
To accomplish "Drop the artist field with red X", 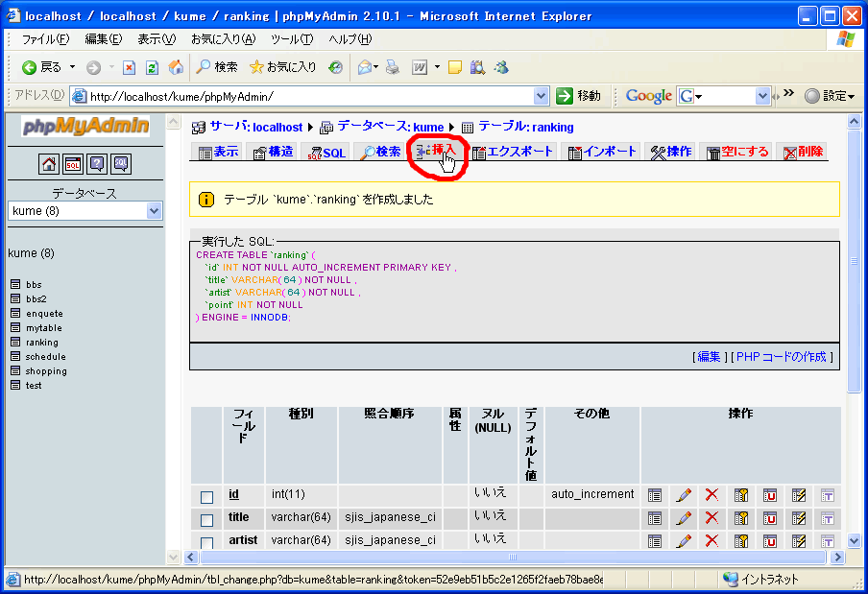I will [x=711, y=541].
